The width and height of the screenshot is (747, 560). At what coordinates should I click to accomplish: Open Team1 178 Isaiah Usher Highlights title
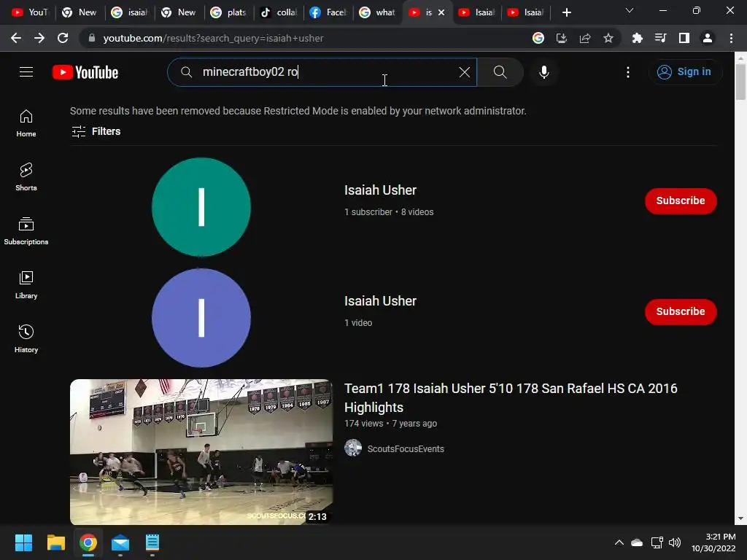pyautogui.click(x=511, y=397)
